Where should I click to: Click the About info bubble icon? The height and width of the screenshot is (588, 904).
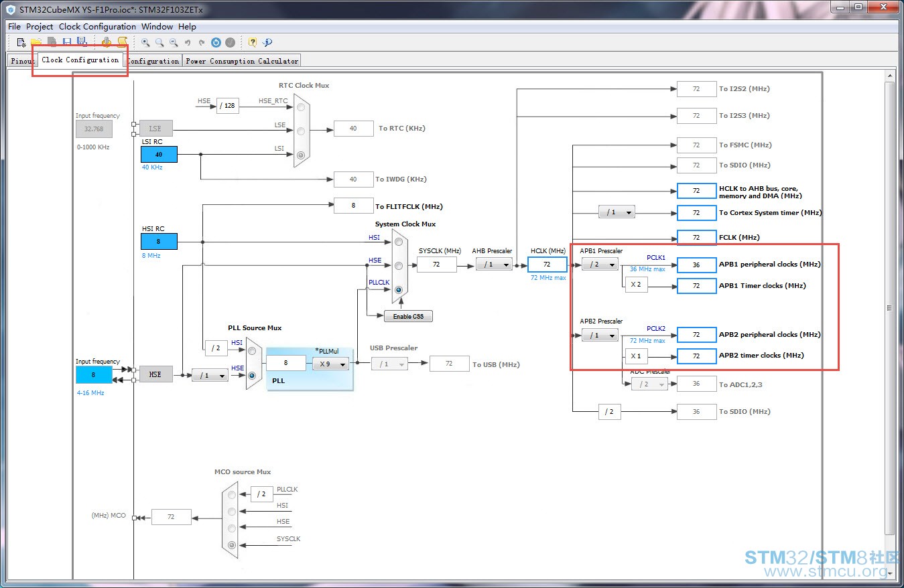267,42
